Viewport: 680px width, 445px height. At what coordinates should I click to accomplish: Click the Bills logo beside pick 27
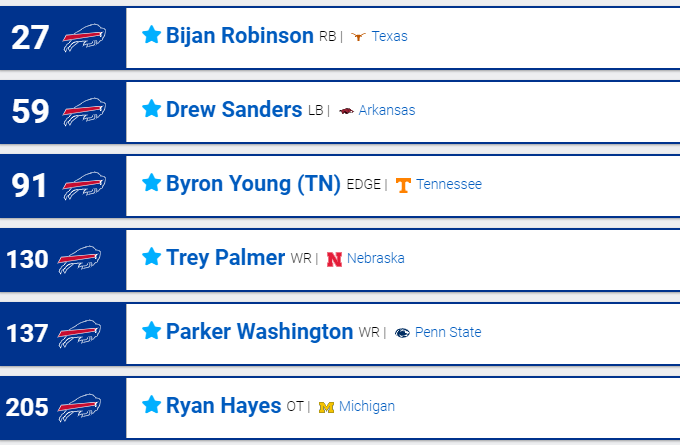tap(85, 38)
